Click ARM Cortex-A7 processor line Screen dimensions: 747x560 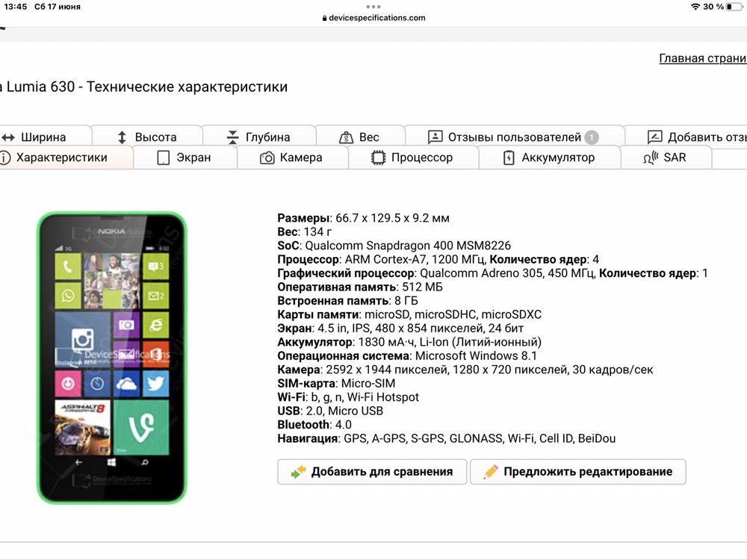438,260
